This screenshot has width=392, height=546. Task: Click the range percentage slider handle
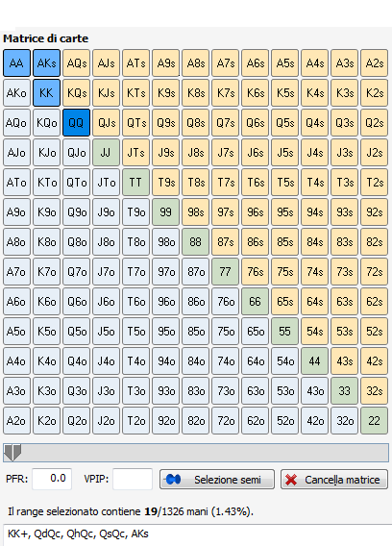click(x=12, y=453)
